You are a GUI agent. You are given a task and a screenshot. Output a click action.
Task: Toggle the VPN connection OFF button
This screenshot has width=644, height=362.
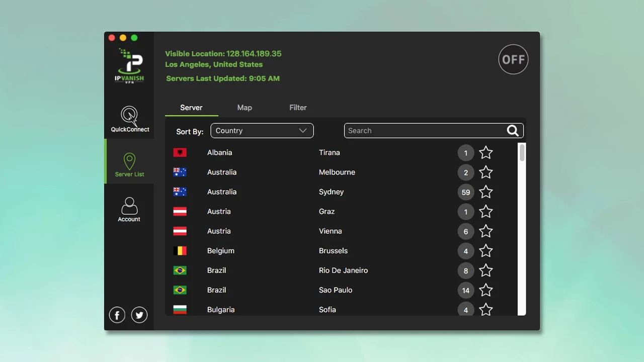coord(513,59)
